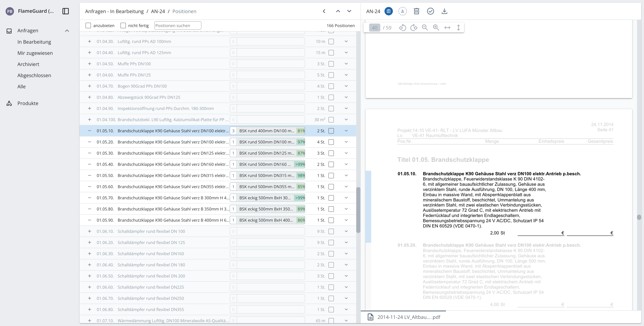
Task: Enable the nicht fertig filter checkbox
Action: pos(123,25)
